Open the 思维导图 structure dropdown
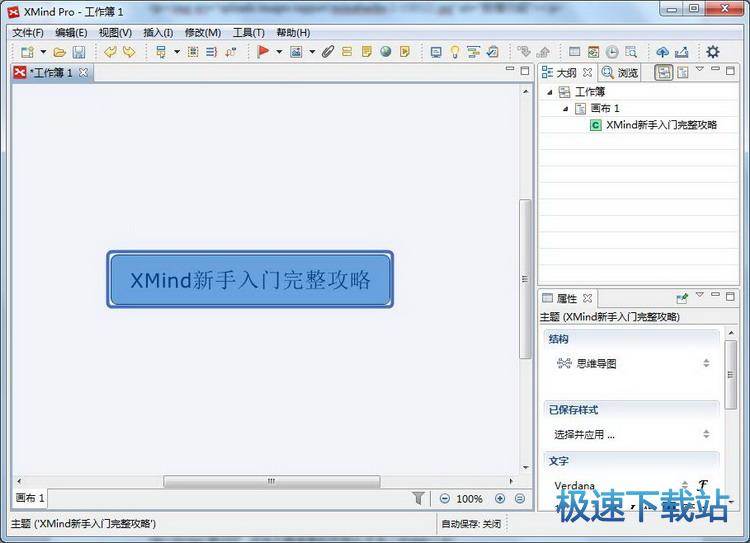 coord(632,364)
